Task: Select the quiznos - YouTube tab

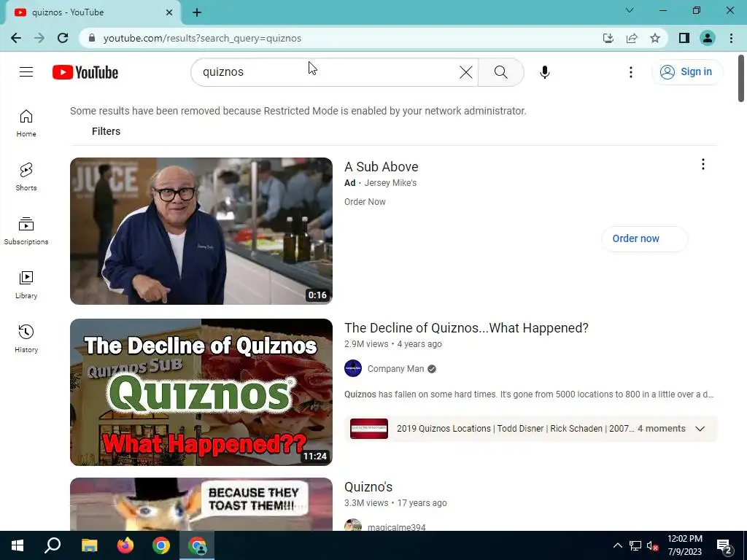Action: pyautogui.click(x=93, y=12)
